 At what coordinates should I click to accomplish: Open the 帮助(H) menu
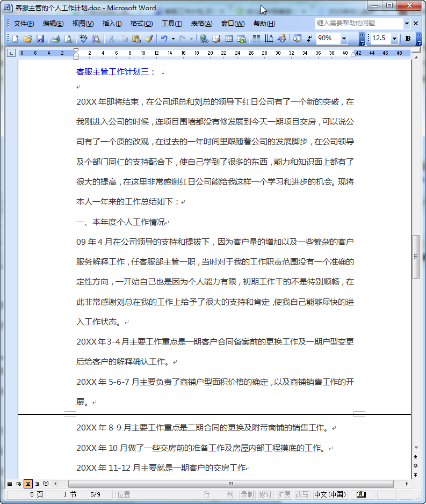click(264, 24)
